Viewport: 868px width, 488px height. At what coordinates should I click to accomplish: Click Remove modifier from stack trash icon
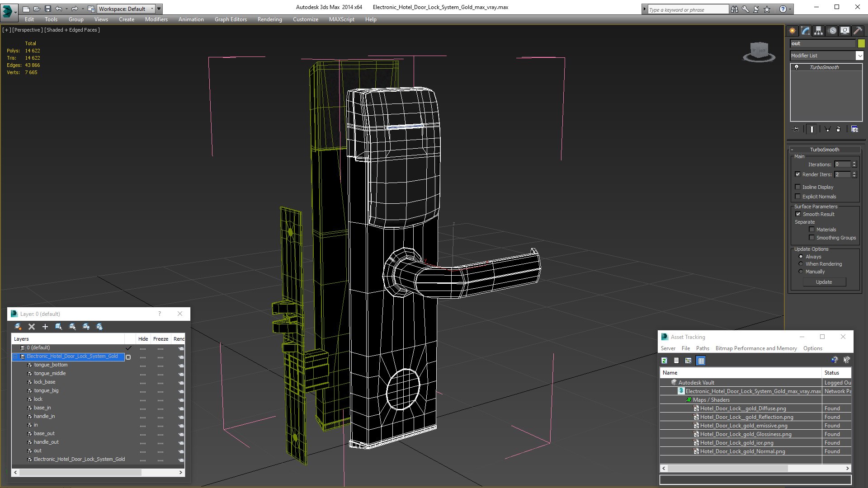click(x=838, y=129)
